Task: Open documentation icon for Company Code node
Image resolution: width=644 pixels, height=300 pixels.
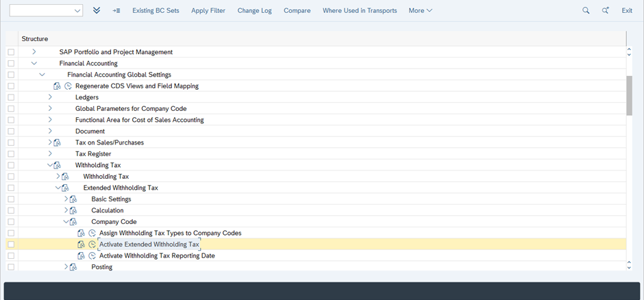Action: tap(73, 222)
